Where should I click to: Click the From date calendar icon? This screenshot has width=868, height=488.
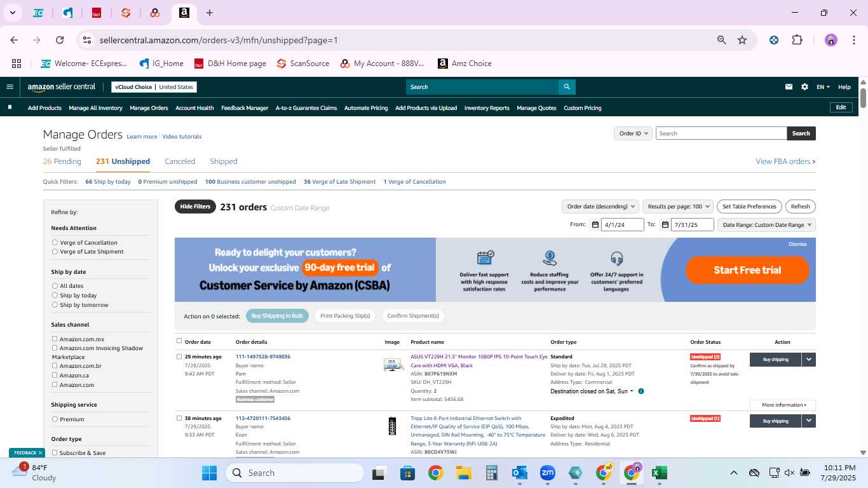click(x=595, y=224)
